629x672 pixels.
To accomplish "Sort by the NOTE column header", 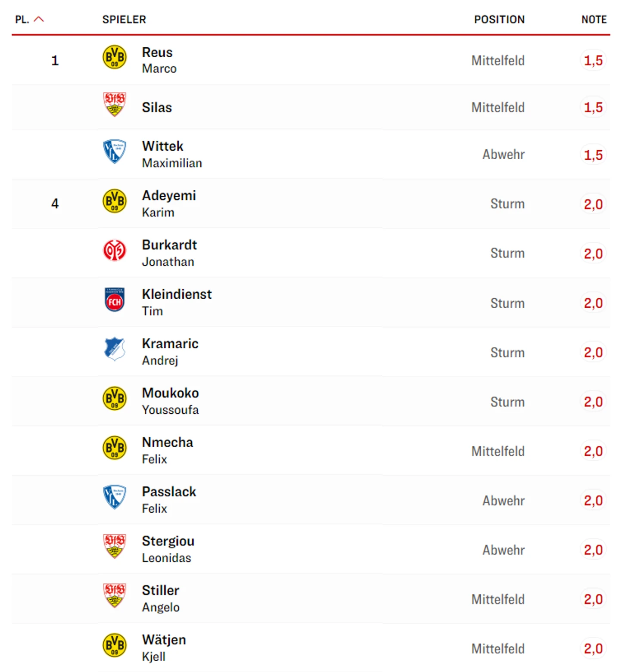I will [594, 19].
